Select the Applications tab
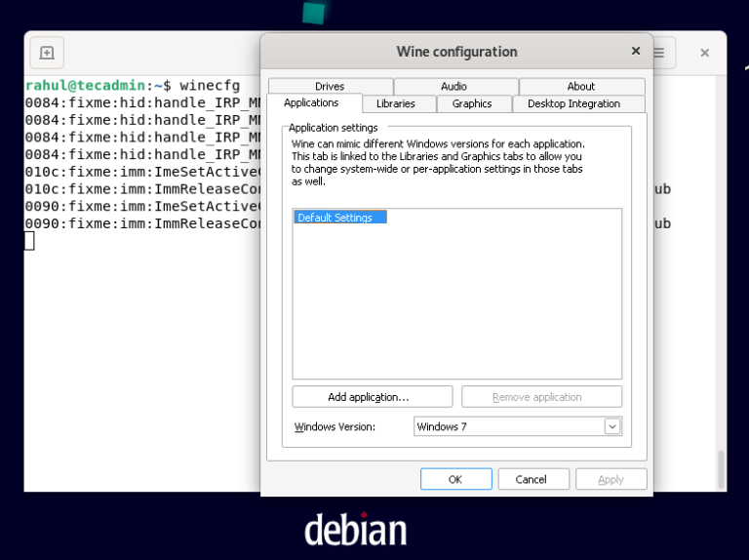Image resolution: width=749 pixels, height=560 pixels. pyautogui.click(x=311, y=103)
